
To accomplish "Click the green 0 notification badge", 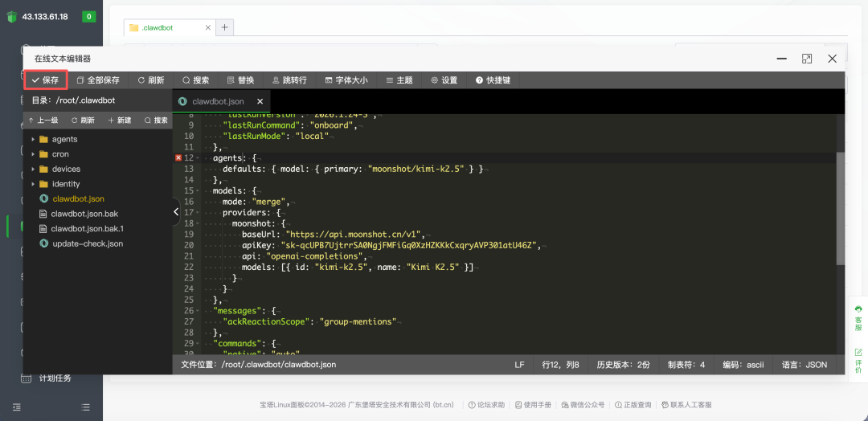I will (89, 17).
